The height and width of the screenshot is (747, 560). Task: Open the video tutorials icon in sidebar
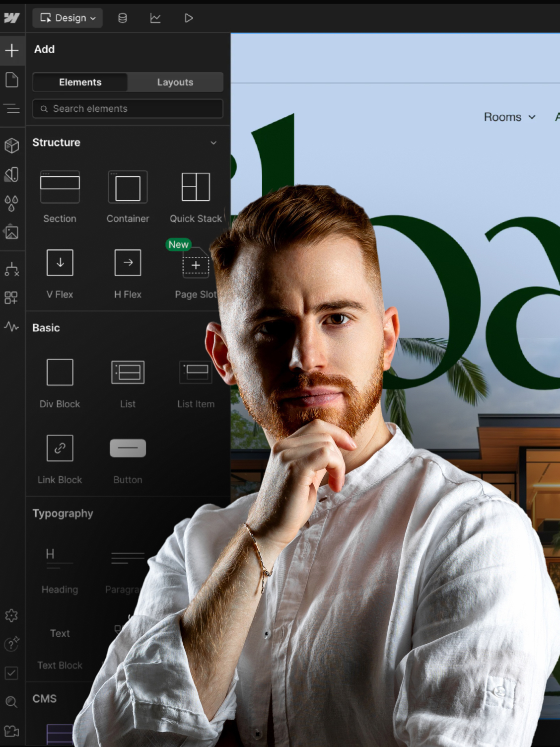pyautogui.click(x=11, y=731)
